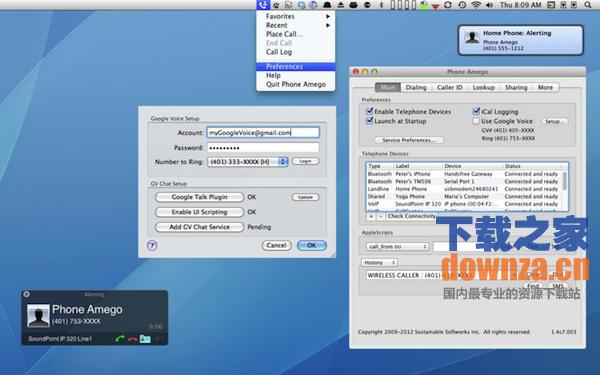Choose Quit Phone Amego
The width and height of the screenshot is (600, 375).
(295, 84)
